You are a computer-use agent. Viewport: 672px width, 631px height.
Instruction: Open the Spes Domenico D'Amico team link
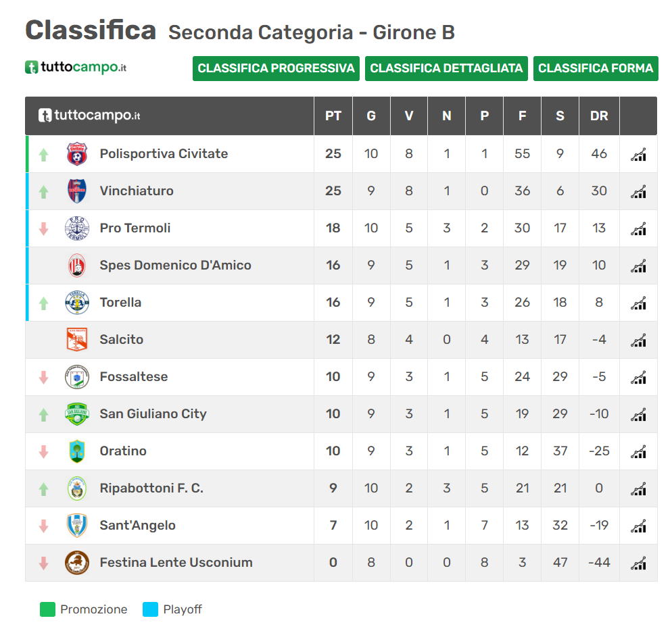point(175,265)
